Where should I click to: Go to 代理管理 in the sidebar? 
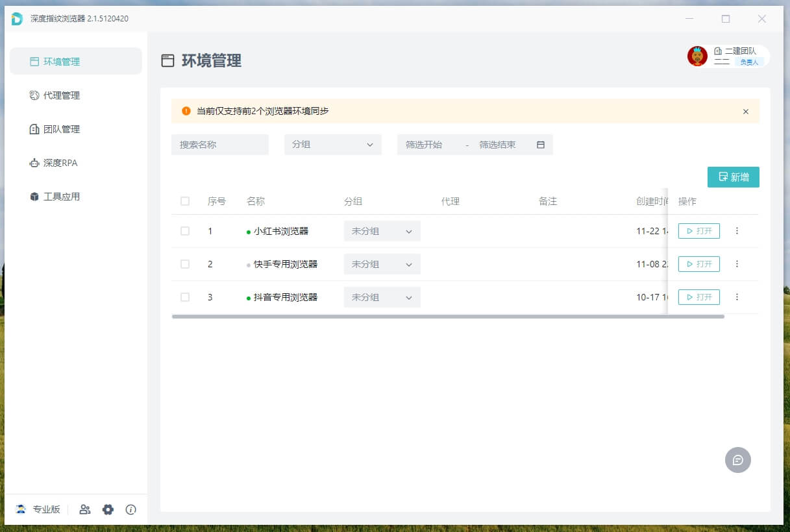[x=62, y=95]
